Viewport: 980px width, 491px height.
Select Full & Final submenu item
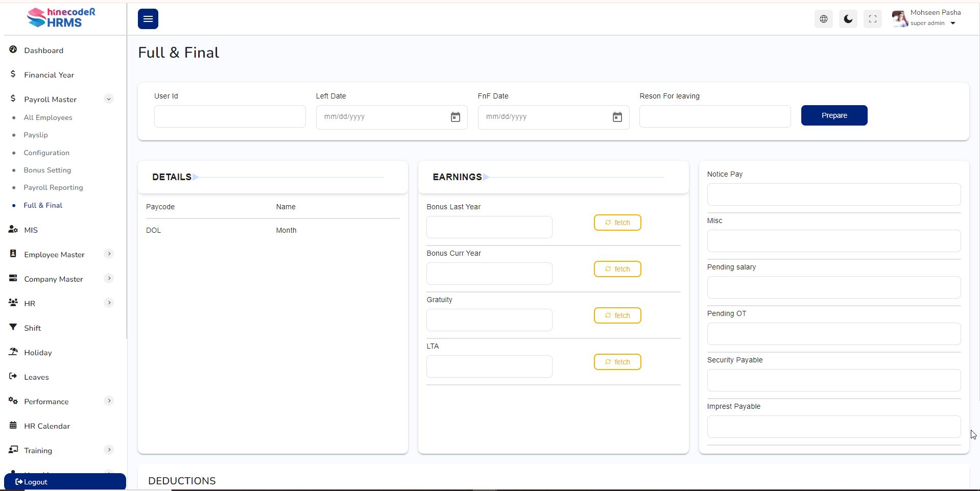tap(43, 205)
